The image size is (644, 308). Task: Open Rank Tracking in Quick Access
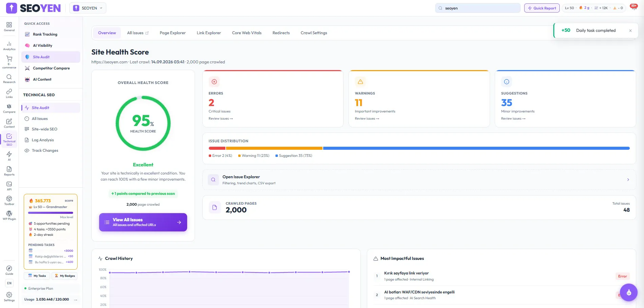51,34
